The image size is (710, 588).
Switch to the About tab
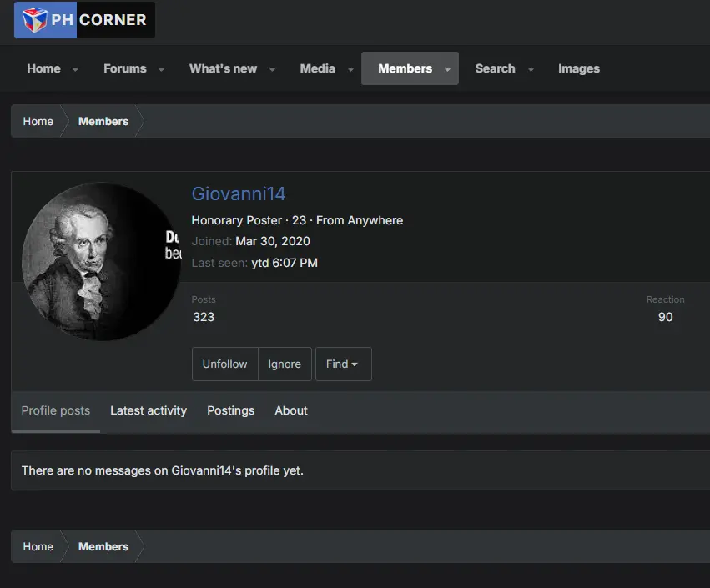pyautogui.click(x=291, y=410)
